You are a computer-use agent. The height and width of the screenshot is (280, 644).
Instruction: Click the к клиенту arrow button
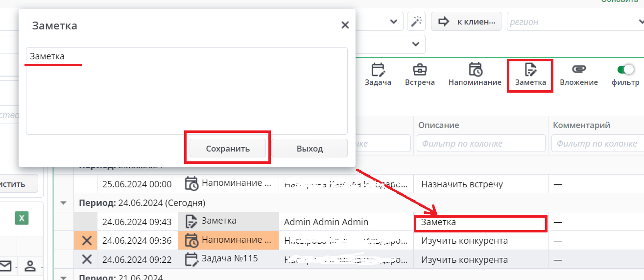pyautogui.click(x=466, y=22)
